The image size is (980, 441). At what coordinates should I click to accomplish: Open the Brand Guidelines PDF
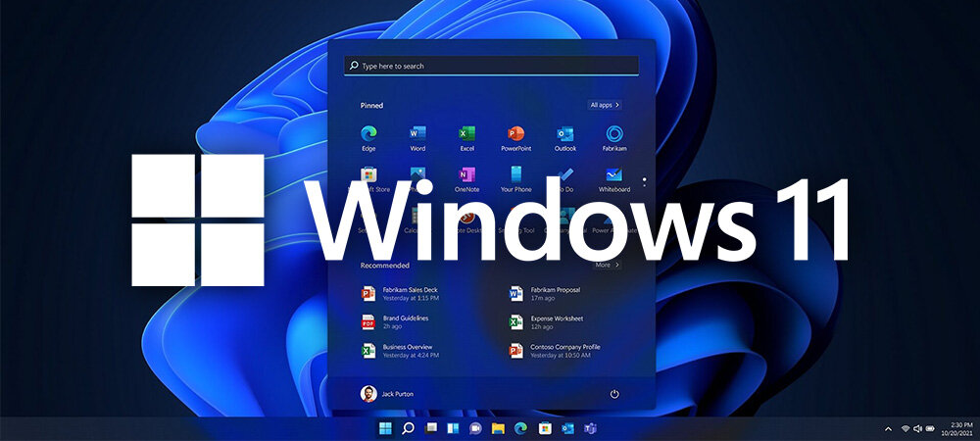395,321
